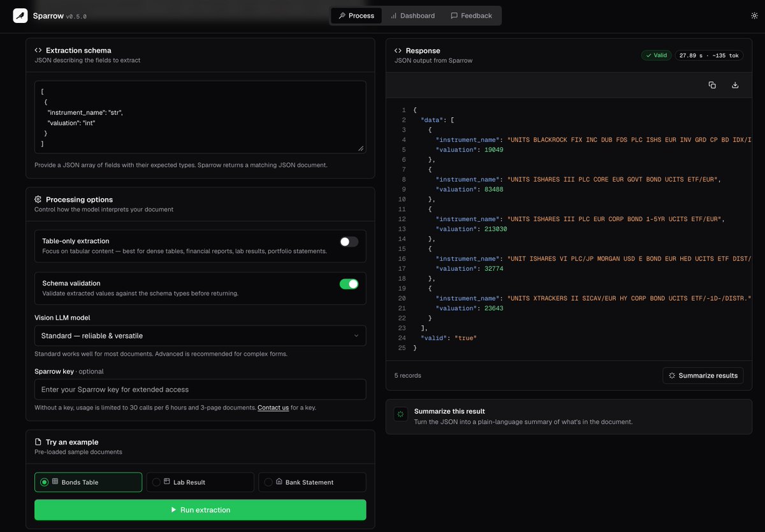The width and height of the screenshot is (765, 532).
Task: Enable Table-only extraction toggle
Action: (349, 242)
